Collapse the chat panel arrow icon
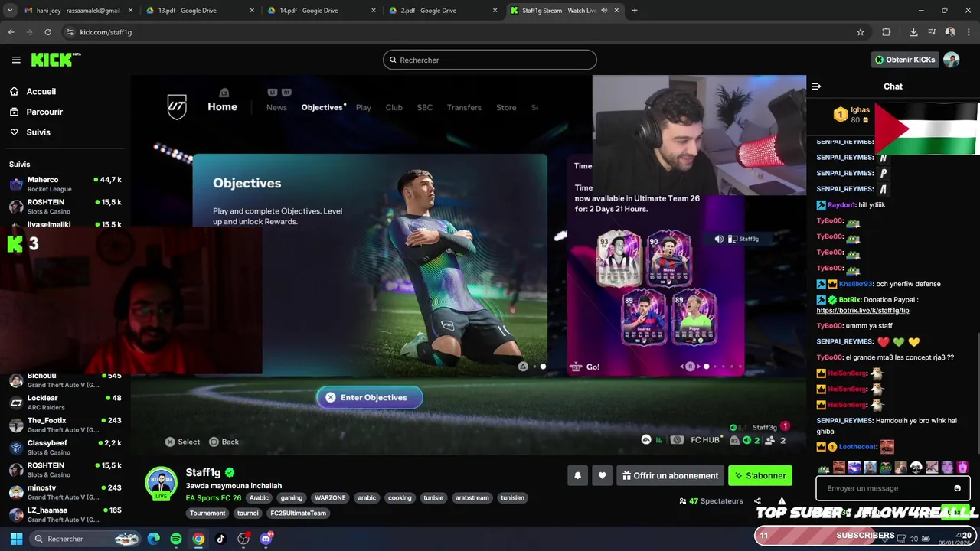 tap(816, 86)
